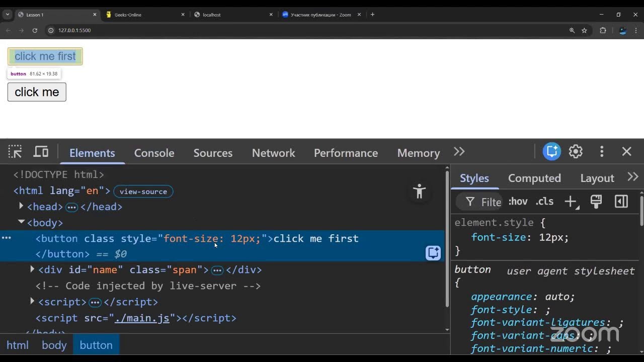This screenshot has width=644, height=362.
Task: Select the Styles tab
Action: (474, 178)
